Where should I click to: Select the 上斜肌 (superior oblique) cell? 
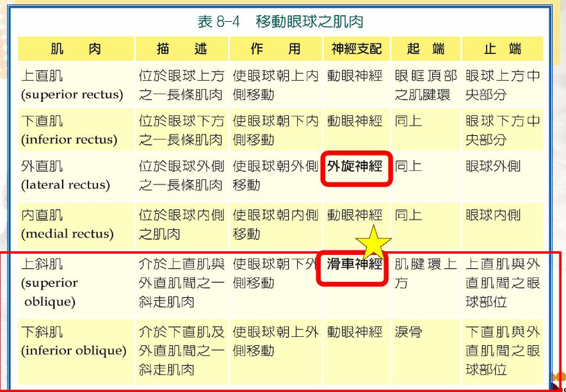(x=50, y=282)
